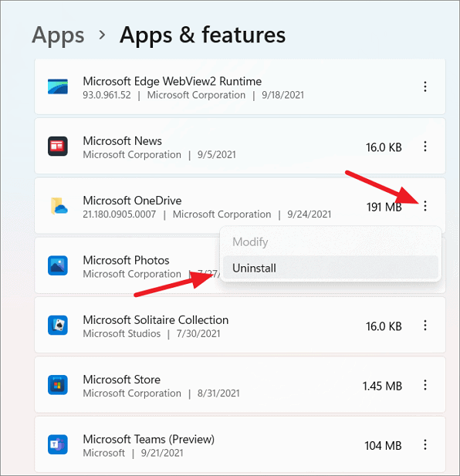Click the Microsoft Teams (Preview) icon

[58, 444]
